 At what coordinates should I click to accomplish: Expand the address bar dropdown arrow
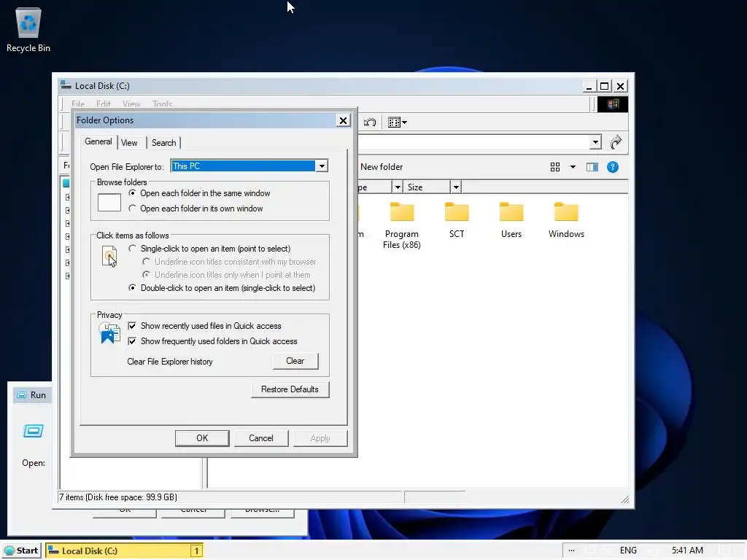[x=595, y=142]
